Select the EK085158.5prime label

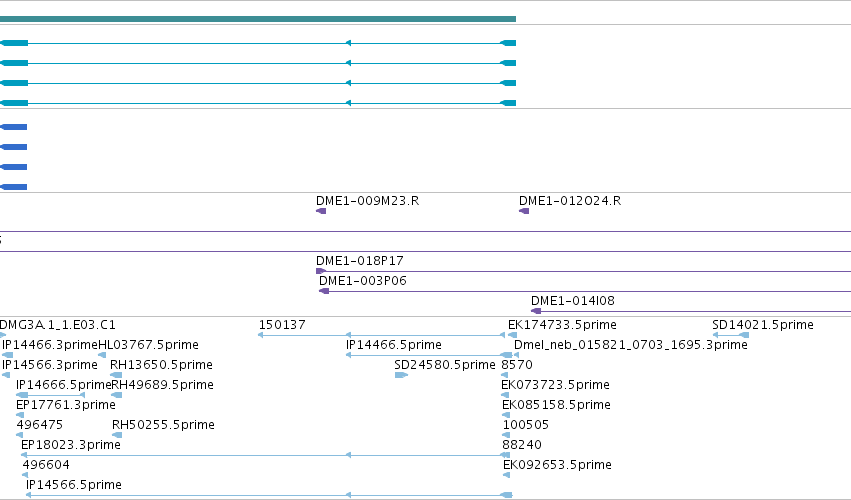click(556, 406)
